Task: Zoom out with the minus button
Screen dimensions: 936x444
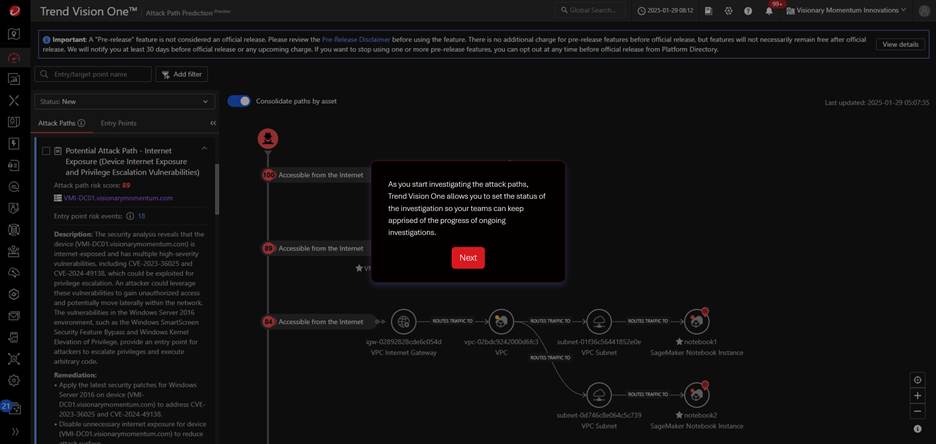Action: pos(917,411)
